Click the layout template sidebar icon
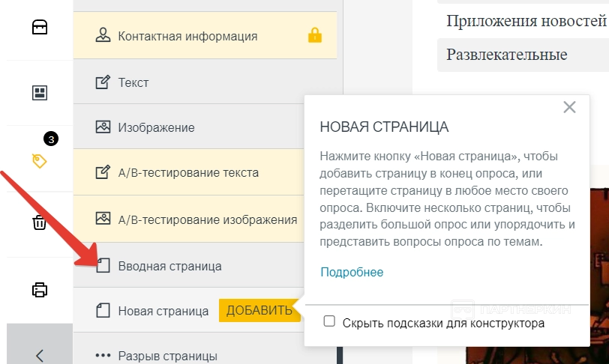This screenshot has height=364, width=609. pos(40,93)
